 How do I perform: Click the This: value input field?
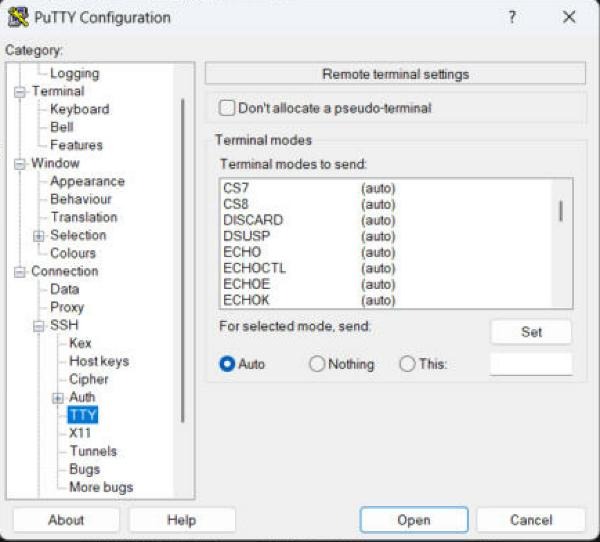[x=531, y=364]
